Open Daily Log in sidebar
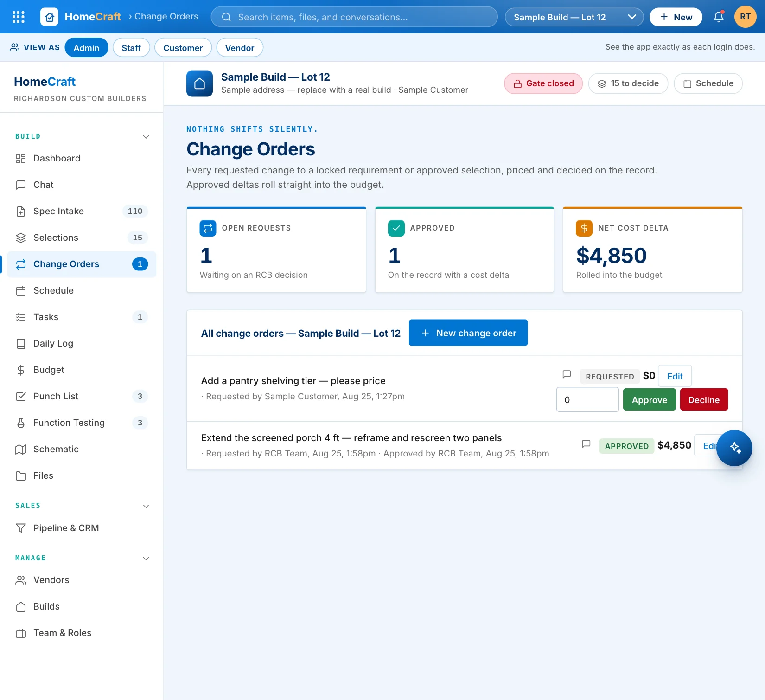 pos(82,344)
